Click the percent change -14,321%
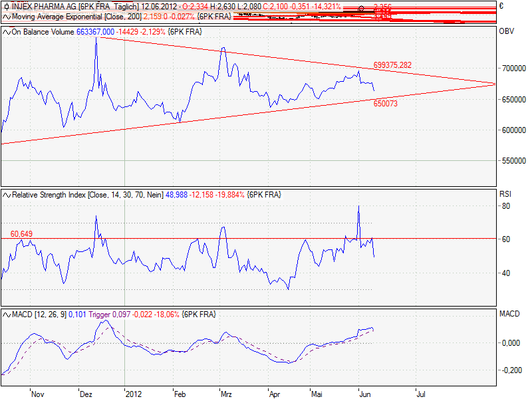The width and height of the screenshot is (532, 399). point(326,7)
